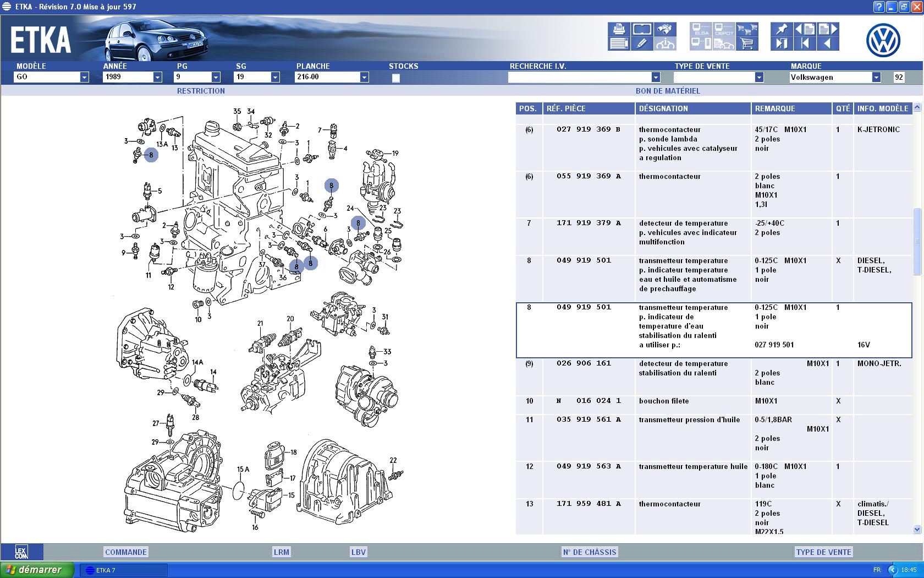
Task: Click the LBV button
Action: point(359,552)
